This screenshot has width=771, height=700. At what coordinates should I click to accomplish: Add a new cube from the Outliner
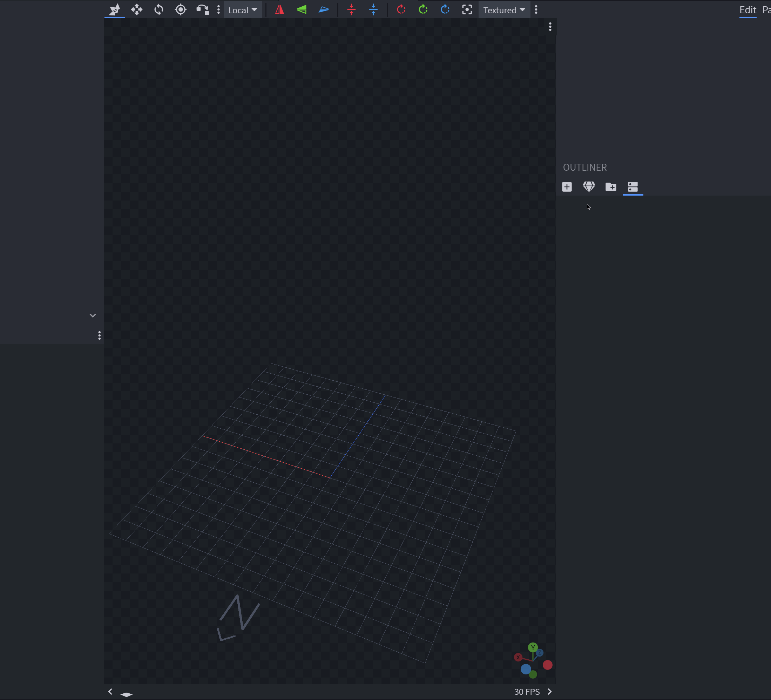567,187
